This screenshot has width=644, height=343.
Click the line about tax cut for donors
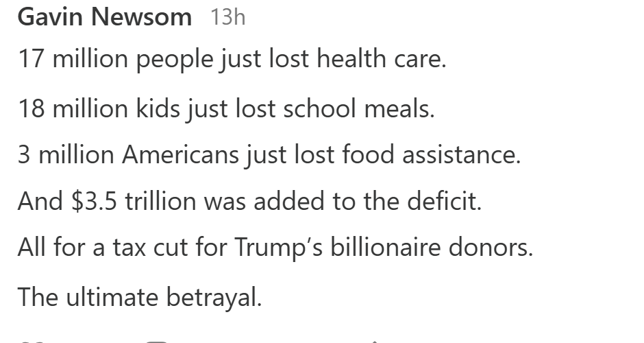275,248
